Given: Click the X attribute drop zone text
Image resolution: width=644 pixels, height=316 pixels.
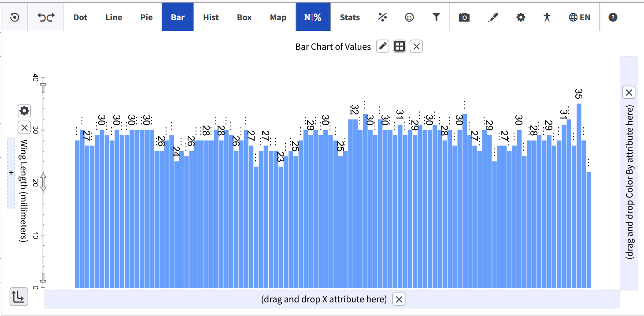Looking at the screenshot, I should (324, 299).
